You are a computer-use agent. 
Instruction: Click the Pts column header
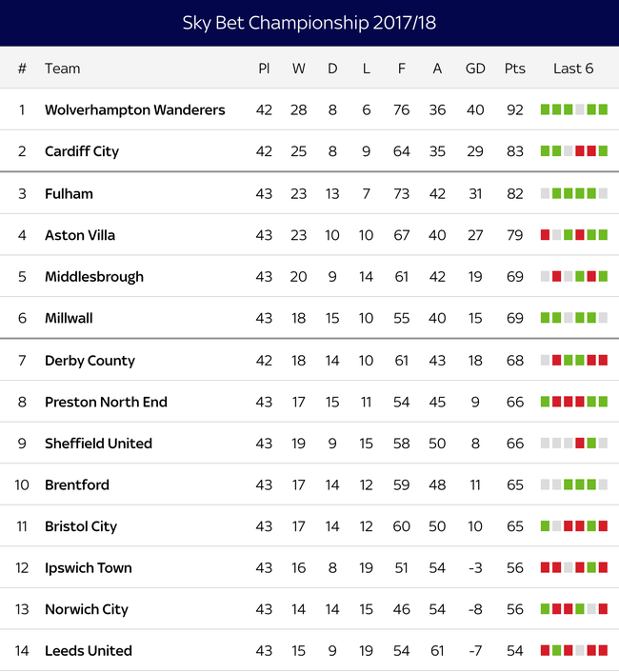pyautogui.click(x=514, y=69)
